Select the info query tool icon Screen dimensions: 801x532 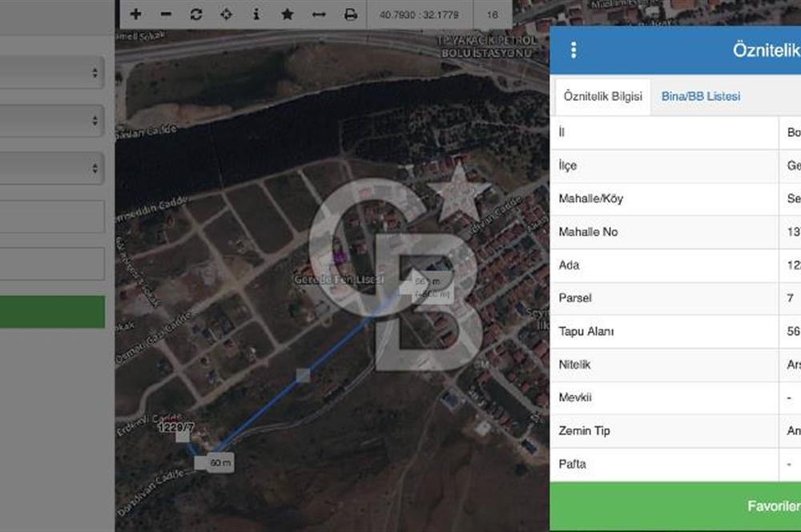[256, 14]
